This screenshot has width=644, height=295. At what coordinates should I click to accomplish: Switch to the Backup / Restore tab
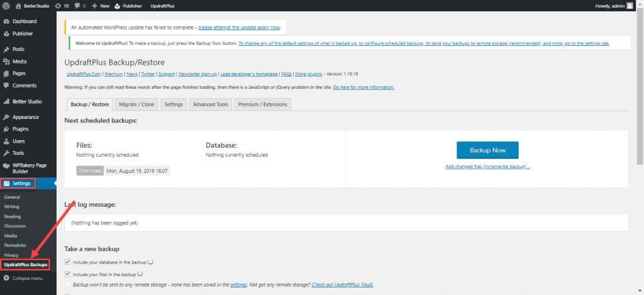click(x=89, y=104)
